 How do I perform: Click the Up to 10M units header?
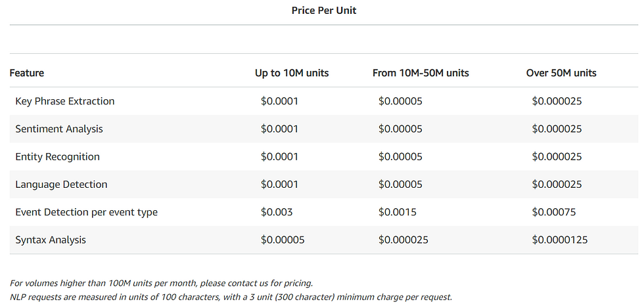(x=292, y=73)
